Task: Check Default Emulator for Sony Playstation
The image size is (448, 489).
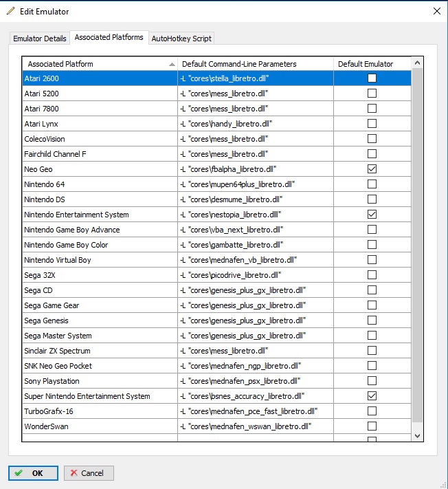Action: pos(372,381)
